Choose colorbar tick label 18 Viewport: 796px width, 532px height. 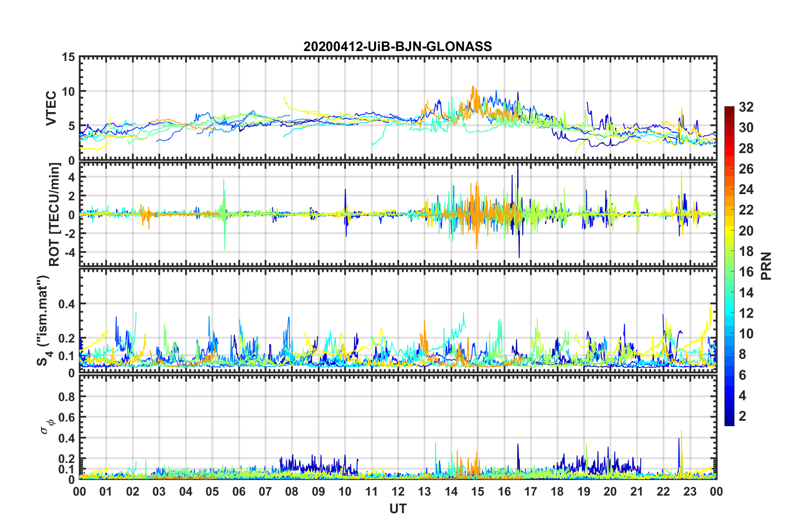click(x=746, y=251)
